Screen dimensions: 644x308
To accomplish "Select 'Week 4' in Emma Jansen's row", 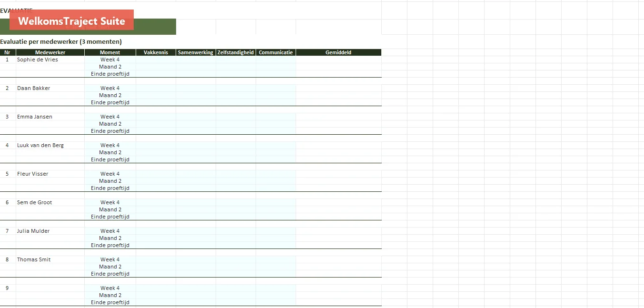I will pyautogui.click(x=110, y=117).
